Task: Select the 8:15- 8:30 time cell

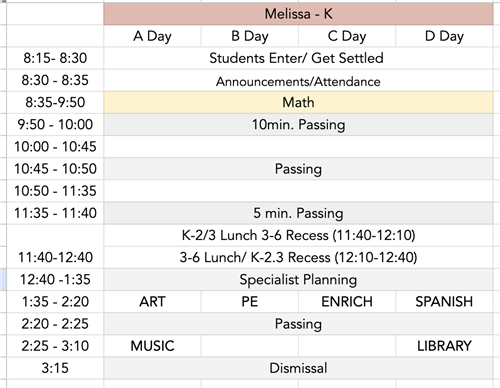Action: [55, 58]
